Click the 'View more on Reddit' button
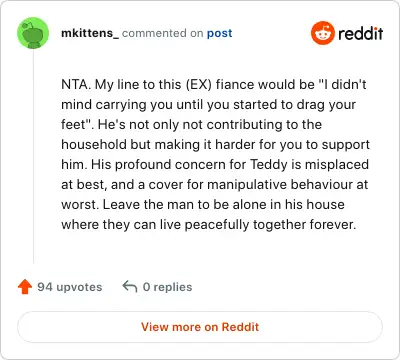 pos(200,327)
